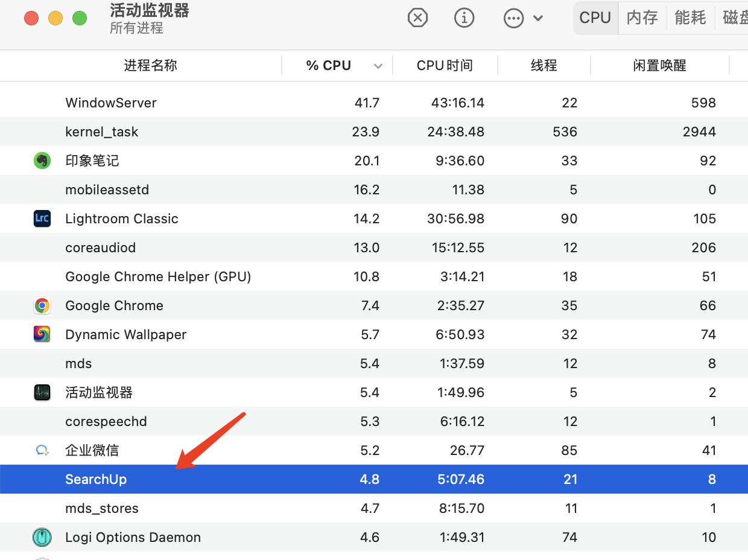Open process info via the i icon
The height and width of the screenshot is (560, 748).
[464, 17]
